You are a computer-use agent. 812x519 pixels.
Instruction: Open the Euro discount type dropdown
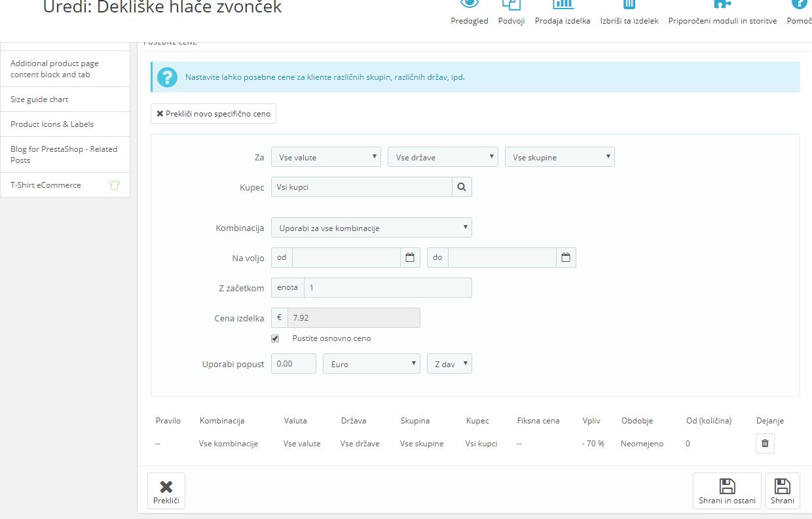point(371,364)
